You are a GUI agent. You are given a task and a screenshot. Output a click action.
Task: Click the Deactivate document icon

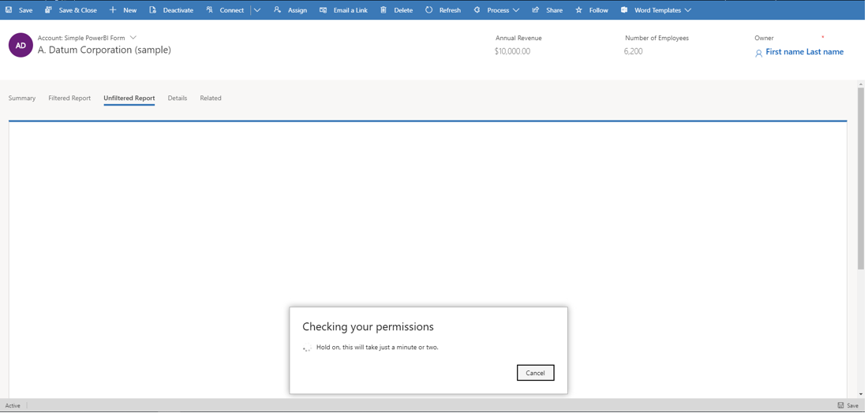(x=153, y=10)
